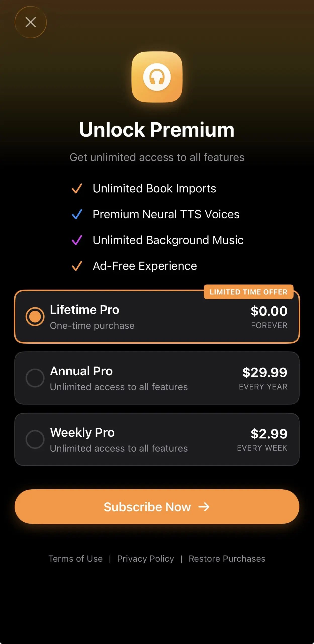Viewport: 314px width, 644px height.
Task: Tap the $0.00 forever price
Action: tap(269, 311)
